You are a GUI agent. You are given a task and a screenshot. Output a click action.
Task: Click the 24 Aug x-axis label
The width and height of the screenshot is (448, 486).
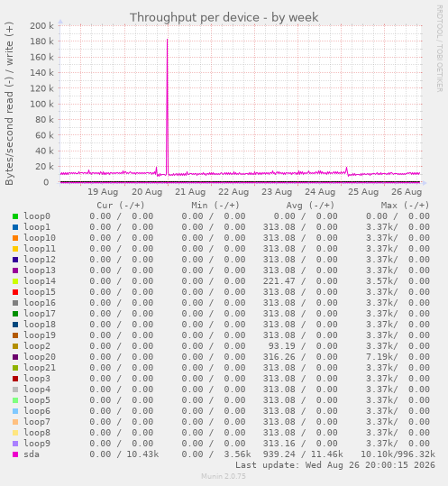click(x=320, y=192)
